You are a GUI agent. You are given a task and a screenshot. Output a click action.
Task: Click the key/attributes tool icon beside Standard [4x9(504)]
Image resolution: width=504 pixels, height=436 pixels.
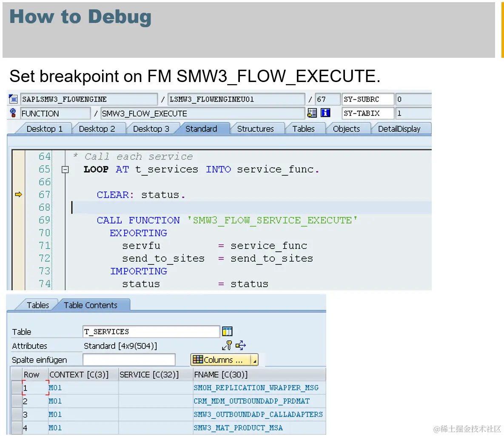(227, 345)
